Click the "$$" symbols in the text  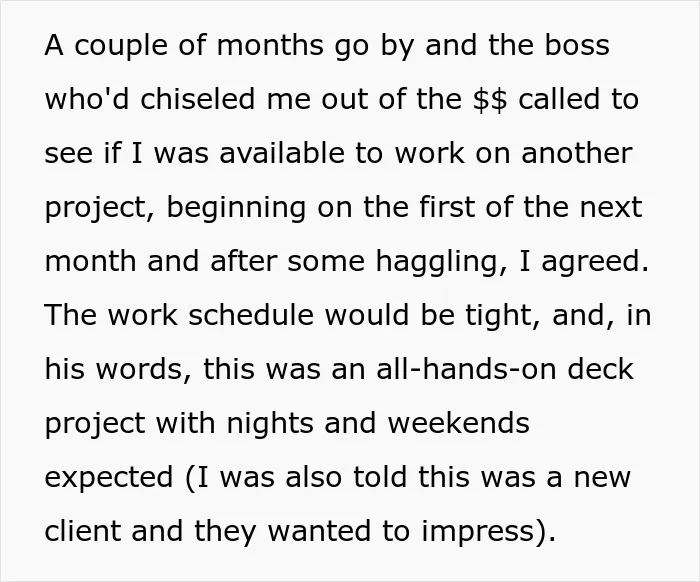[490, 99]
